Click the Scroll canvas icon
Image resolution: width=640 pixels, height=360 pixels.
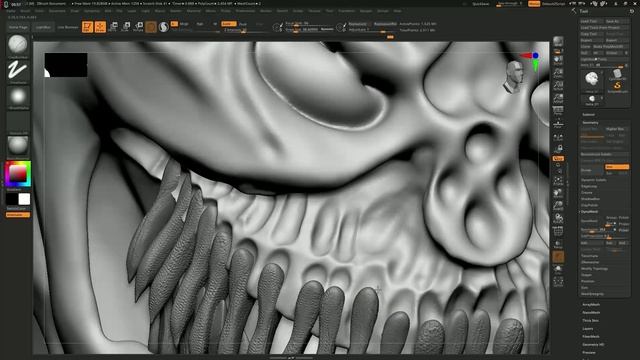(x=558, y=61)
